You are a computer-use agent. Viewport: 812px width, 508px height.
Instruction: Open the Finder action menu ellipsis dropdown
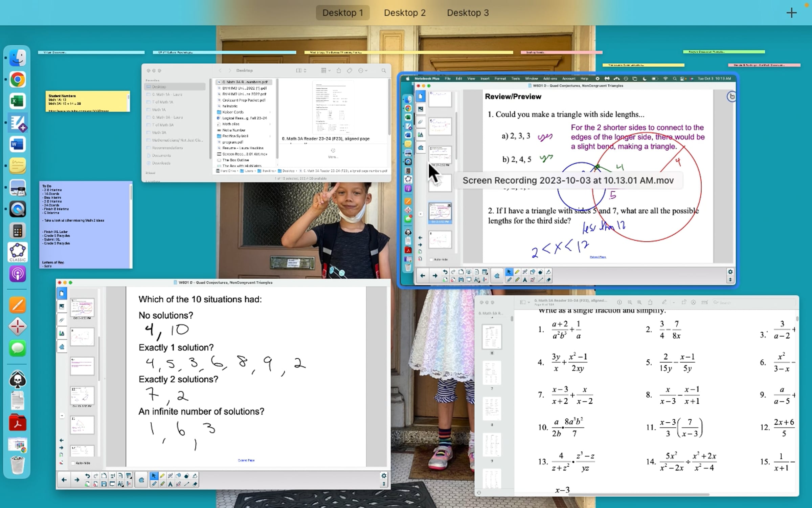363,70
